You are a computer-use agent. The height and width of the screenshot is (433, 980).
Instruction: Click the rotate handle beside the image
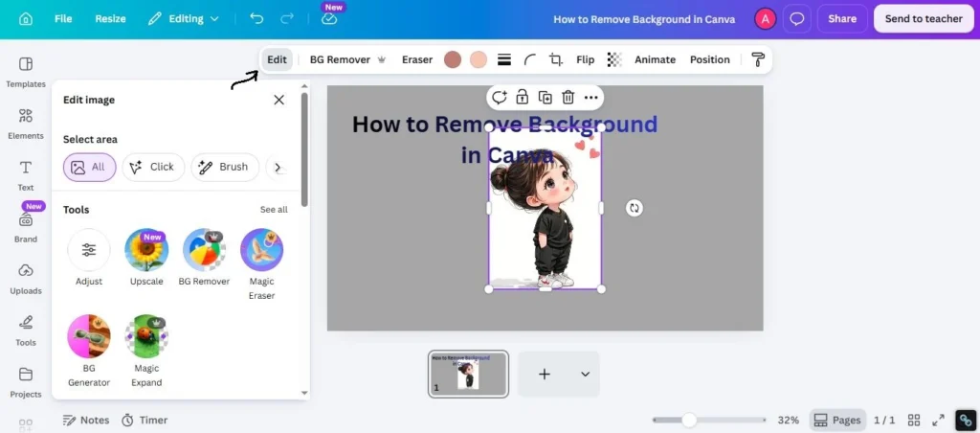(x=635, y=208)
